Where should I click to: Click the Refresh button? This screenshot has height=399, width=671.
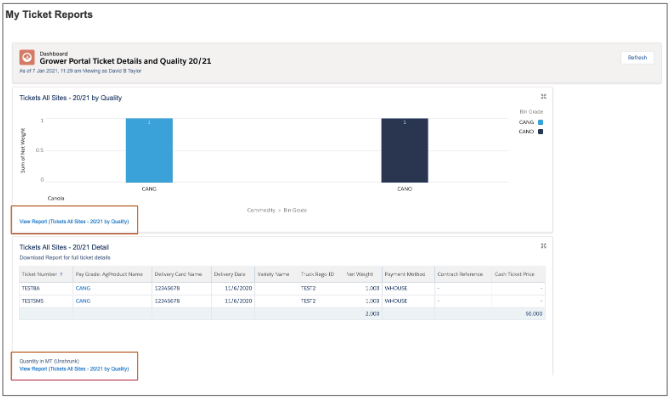point(637,57)
